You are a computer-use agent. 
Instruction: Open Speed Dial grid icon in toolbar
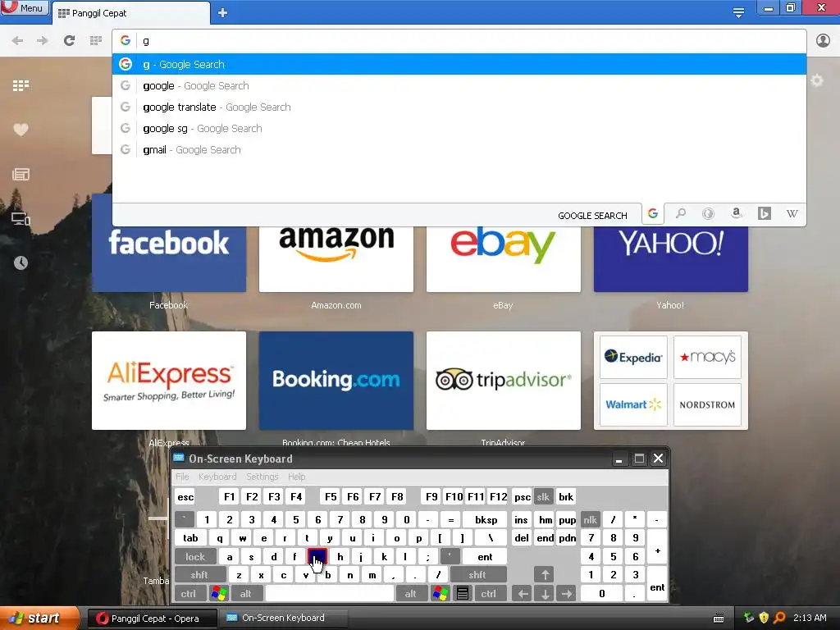tap(96, 41)
